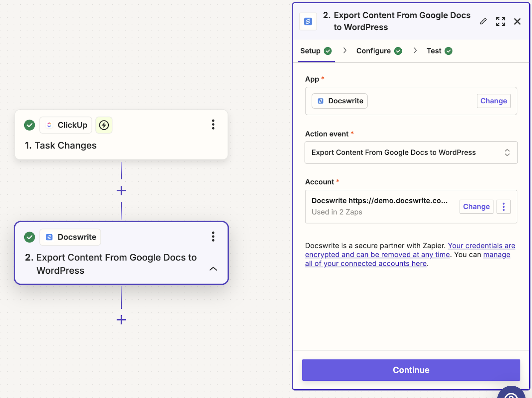Click the green check on the Docswrite step
Image resolution: width=532 pixels, height=398 pixels.
click(x=30, y=237)
